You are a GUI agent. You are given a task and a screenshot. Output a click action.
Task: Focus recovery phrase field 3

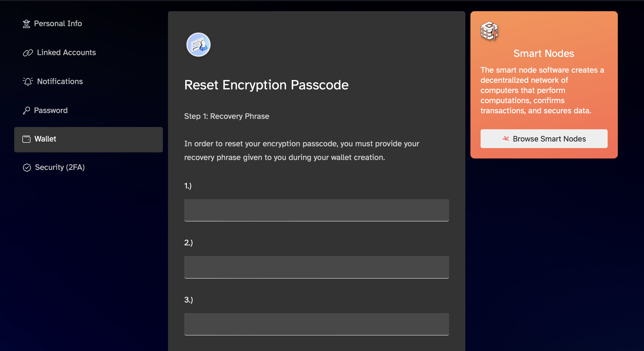[x=316, y=324]
